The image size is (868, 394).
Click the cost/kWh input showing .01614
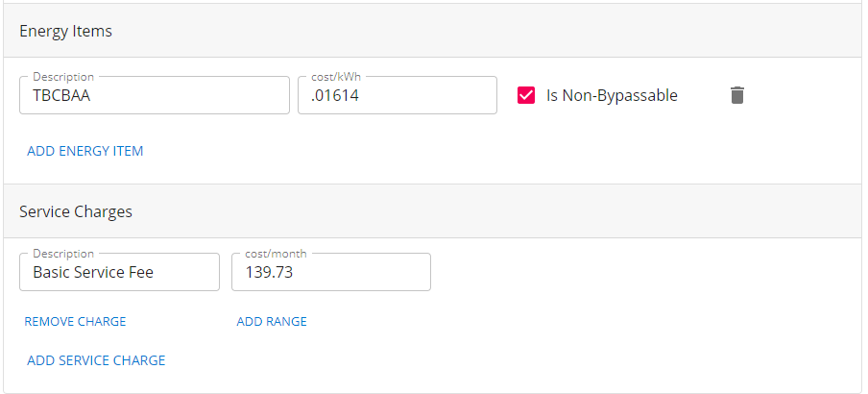coord(397,96)
